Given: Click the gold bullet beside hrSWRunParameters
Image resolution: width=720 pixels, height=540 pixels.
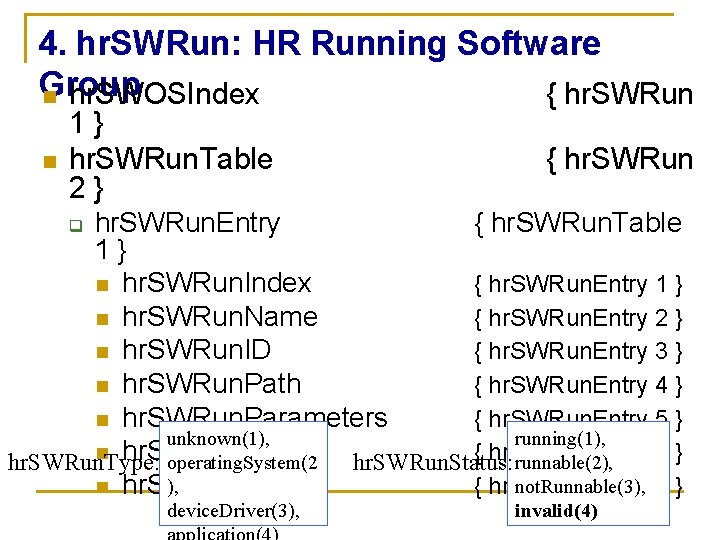Looking at the screenshot, I should (102, 420).
